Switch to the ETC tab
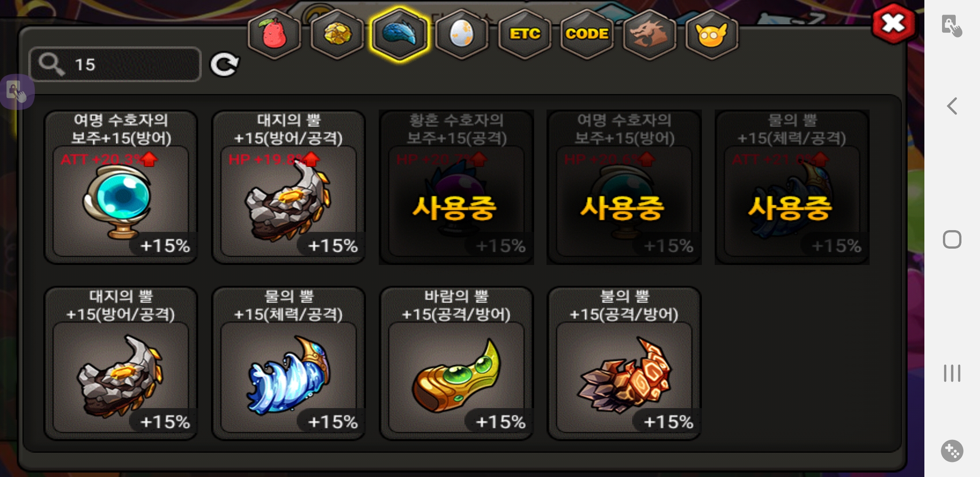Screen dimensions: 980x477 pos(524,34)
